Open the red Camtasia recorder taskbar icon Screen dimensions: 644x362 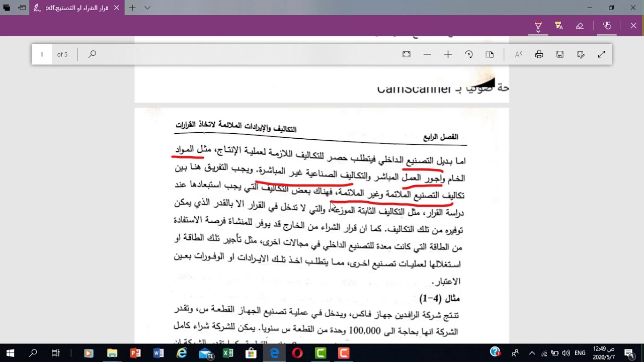344,353
